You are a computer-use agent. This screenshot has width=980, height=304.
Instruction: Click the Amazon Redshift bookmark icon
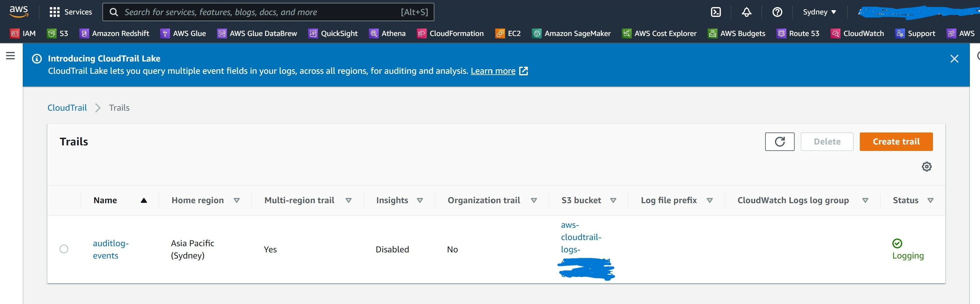(84, 34)
